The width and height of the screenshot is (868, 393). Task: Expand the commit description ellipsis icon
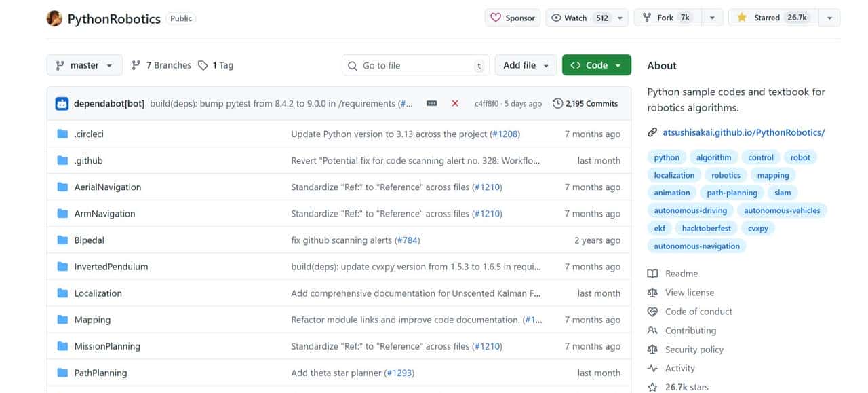pos(432,103)
